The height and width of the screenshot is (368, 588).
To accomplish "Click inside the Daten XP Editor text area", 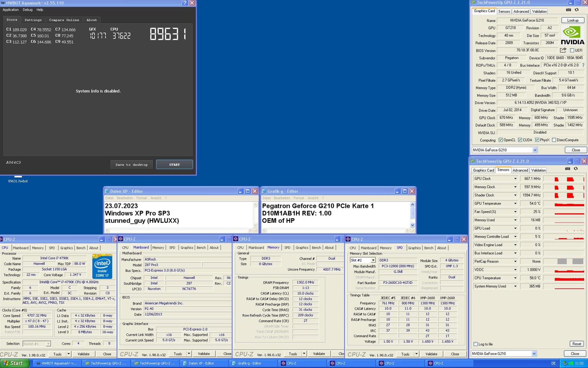I will point(179,215).
